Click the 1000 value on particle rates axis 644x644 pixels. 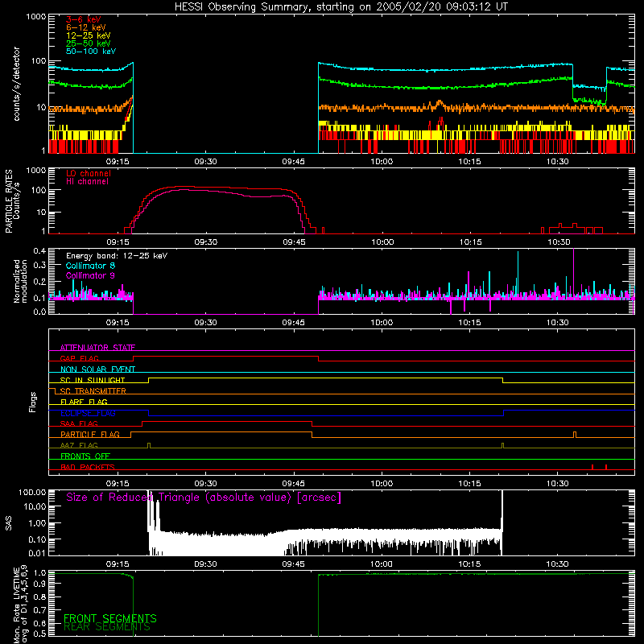coord(35,171)
